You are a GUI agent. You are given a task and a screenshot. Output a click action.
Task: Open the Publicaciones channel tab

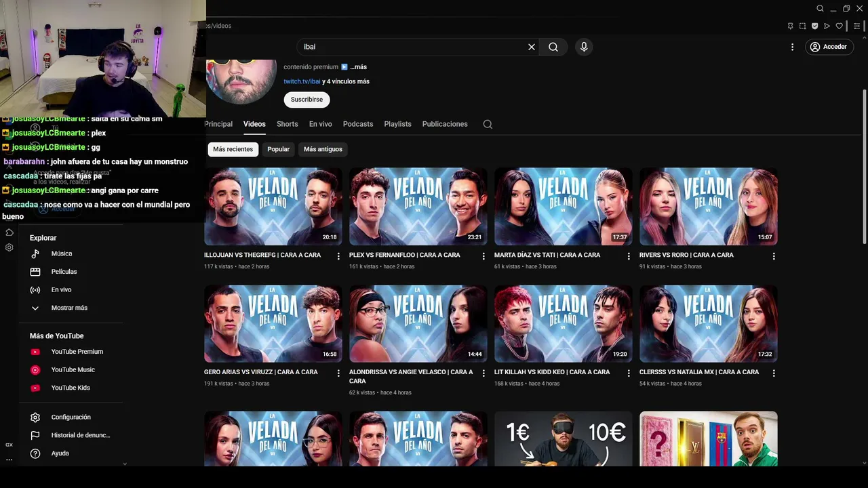click(445, 124)
